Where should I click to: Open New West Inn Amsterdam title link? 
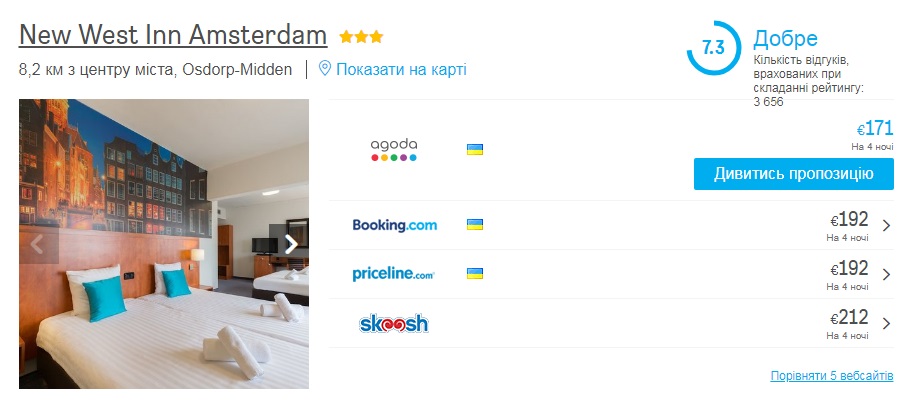173,35
